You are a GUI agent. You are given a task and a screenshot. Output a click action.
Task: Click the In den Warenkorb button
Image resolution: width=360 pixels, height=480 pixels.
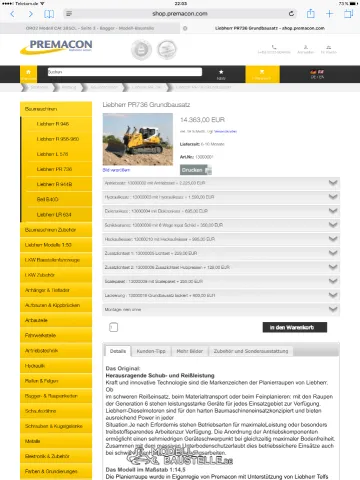tap(295, 327)
